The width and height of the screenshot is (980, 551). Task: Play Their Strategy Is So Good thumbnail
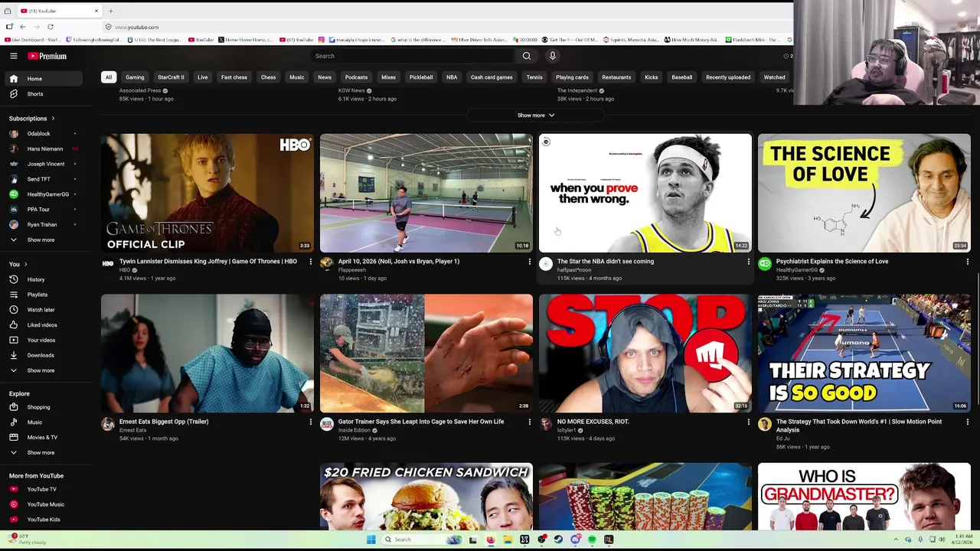[x=864, y=354]
